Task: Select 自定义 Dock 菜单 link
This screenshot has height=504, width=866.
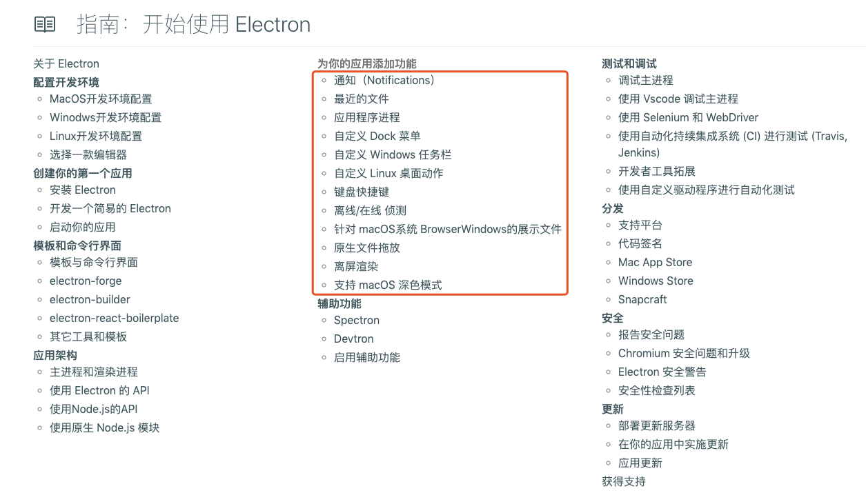Action: click(377, 137)
